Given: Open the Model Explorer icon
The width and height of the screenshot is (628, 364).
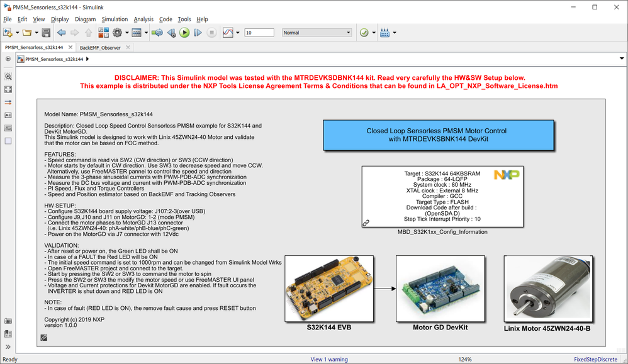Looking at the screenshot, I should [137, 33].
